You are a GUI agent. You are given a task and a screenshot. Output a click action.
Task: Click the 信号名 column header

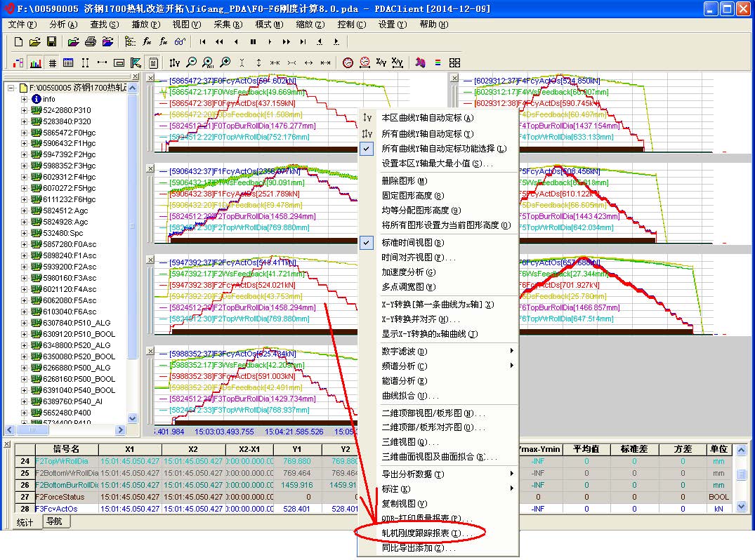(x=67, y=449)
